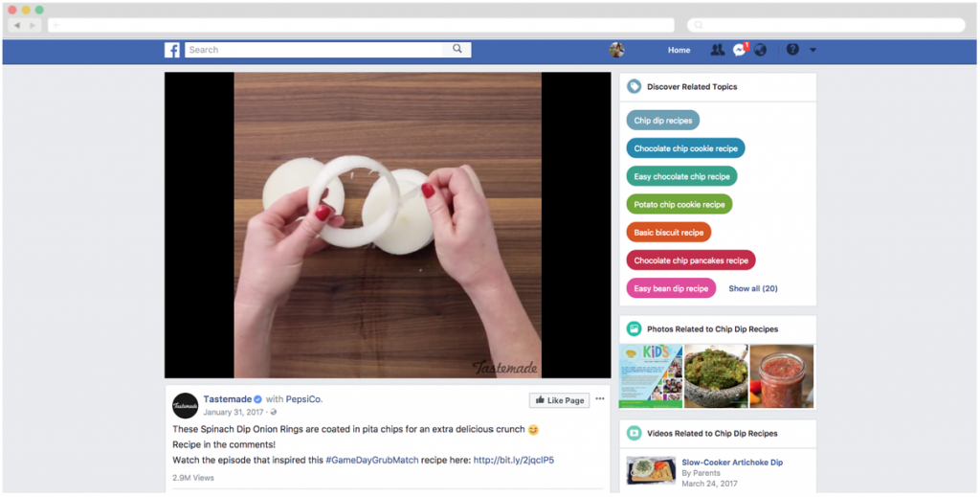Open the friend requests icon
980x497 pixels.
(x=718, y=50)
